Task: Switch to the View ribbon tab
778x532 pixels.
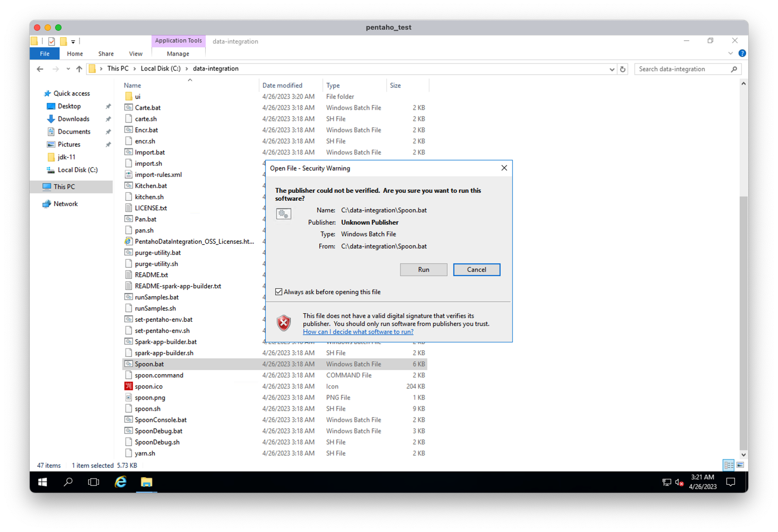Action: tap(136, 54)
